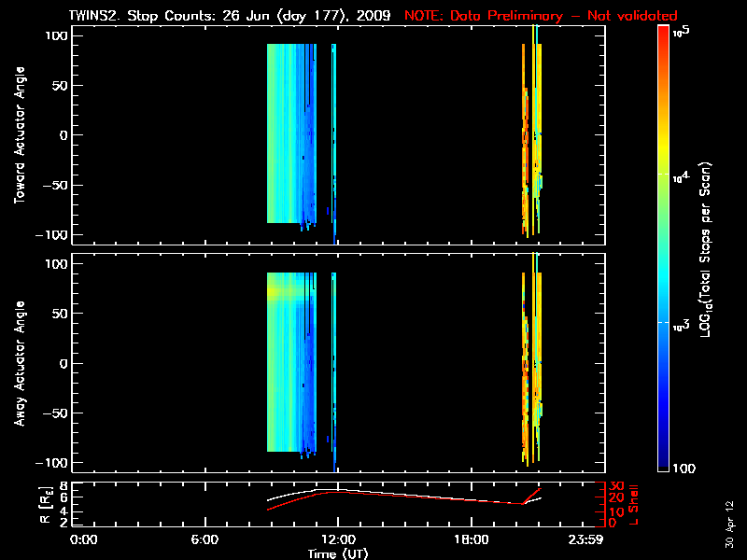Click the red 'NOTE: Data Preliminary' warning text
This screenshot has width=747, height=560.
tap(541, 16)
